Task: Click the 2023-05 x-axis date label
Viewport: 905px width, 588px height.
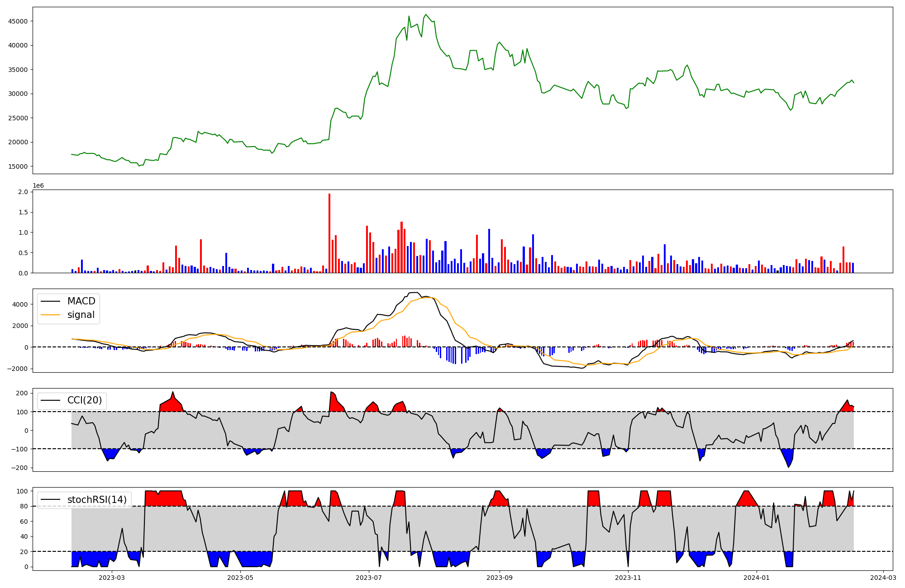Action: click(240, 578)
